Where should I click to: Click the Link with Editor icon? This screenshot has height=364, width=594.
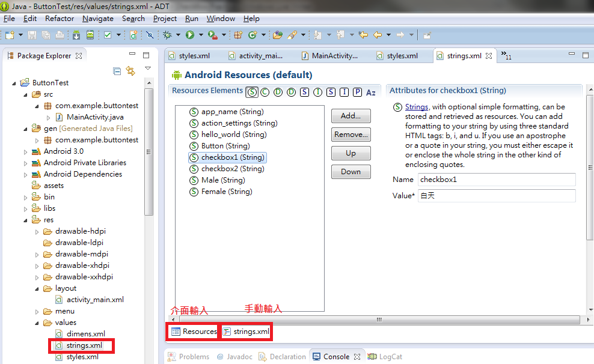[x=130, y=71]
